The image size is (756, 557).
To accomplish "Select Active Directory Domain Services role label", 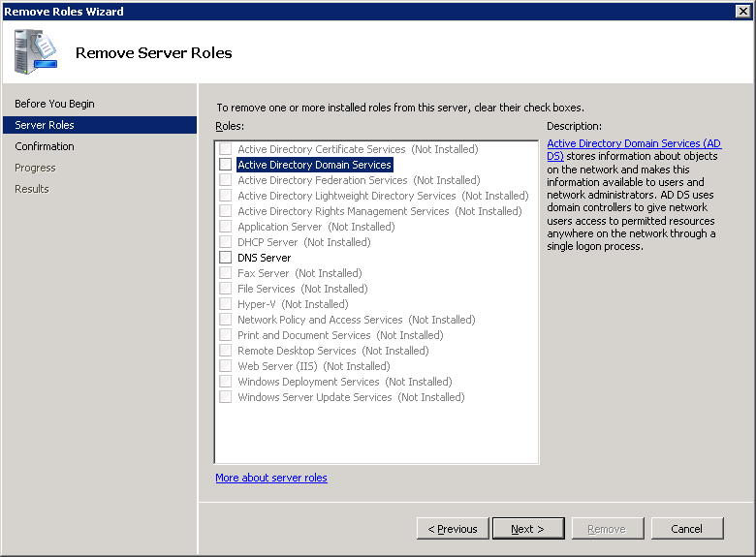I will (314, 165).
